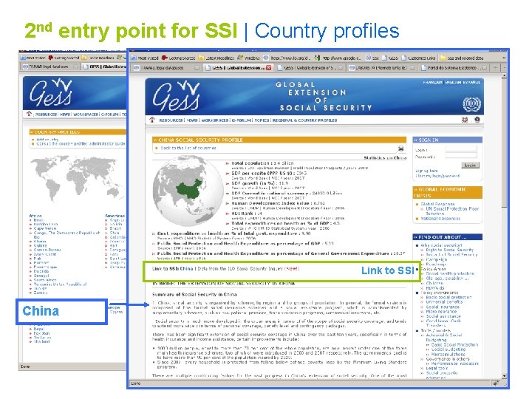The height and width of the screenshot is (399, 532).
Task: Open the Right to Social Security link
Action: tap(449, 250)
